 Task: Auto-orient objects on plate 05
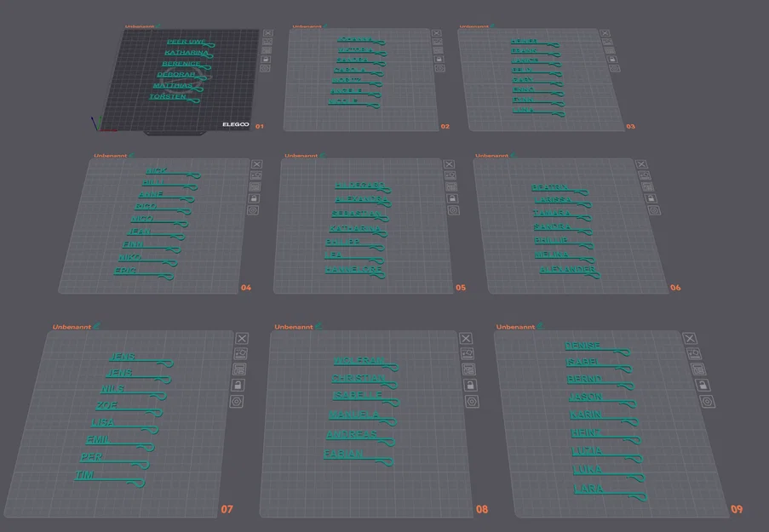click(450, 175)
